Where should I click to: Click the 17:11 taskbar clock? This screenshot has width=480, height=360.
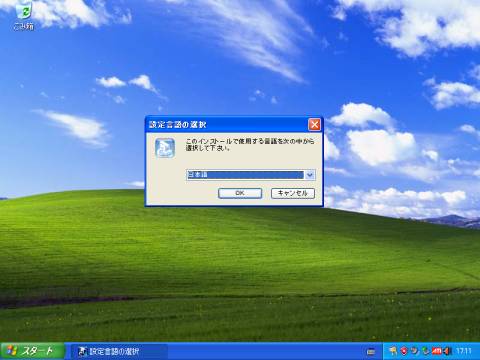point(464,351)
